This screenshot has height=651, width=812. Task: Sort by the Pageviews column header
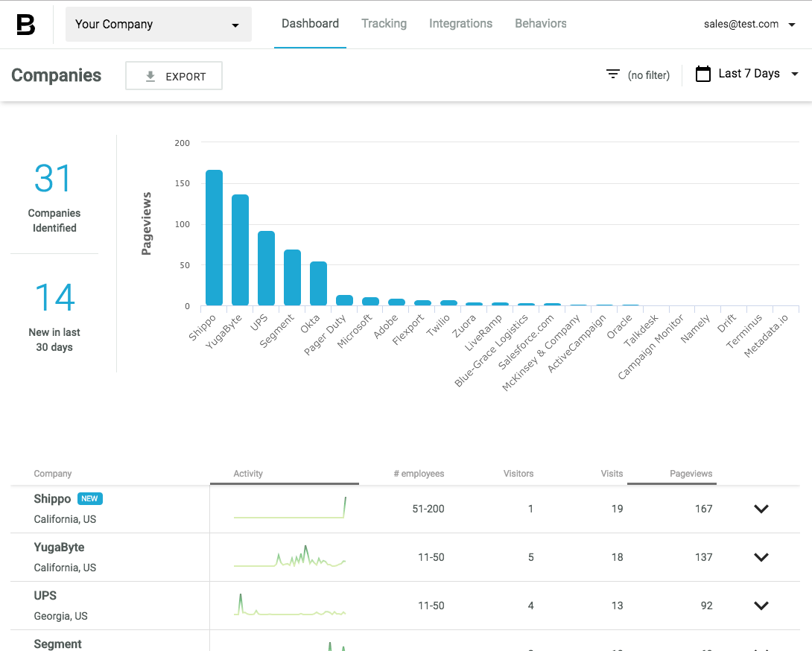691,474
